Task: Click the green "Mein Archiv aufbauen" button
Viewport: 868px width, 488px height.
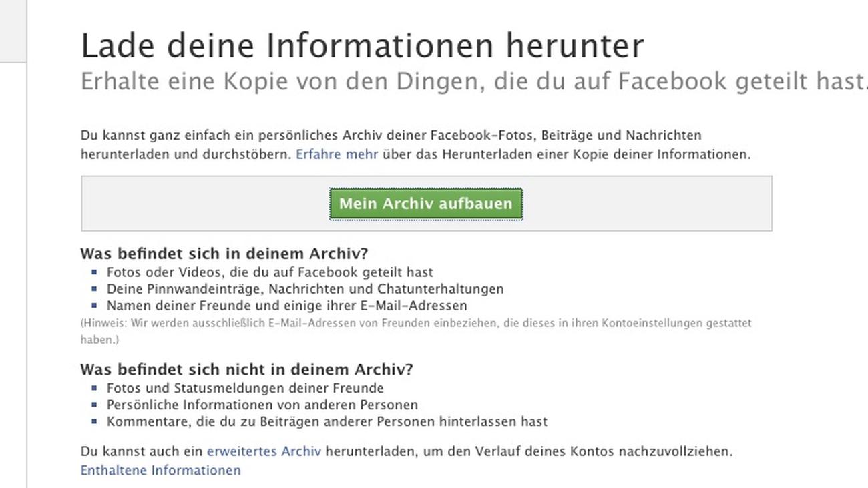Action: (x=425, y=204)
